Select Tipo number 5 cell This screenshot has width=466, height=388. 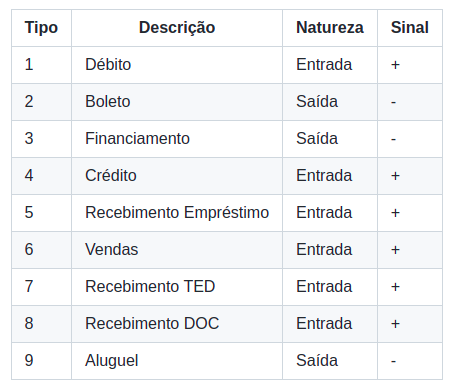(x=41, y=213)
